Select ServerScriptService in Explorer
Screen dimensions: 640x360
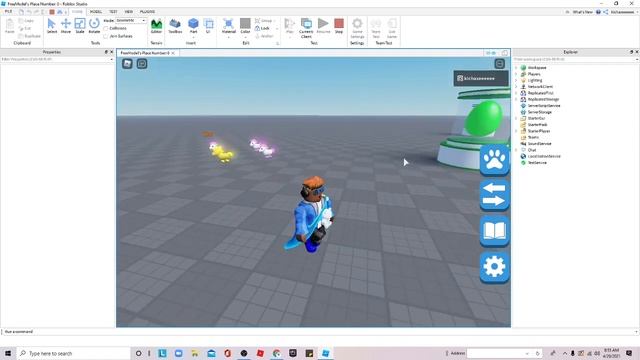click(x=544, y=106)
